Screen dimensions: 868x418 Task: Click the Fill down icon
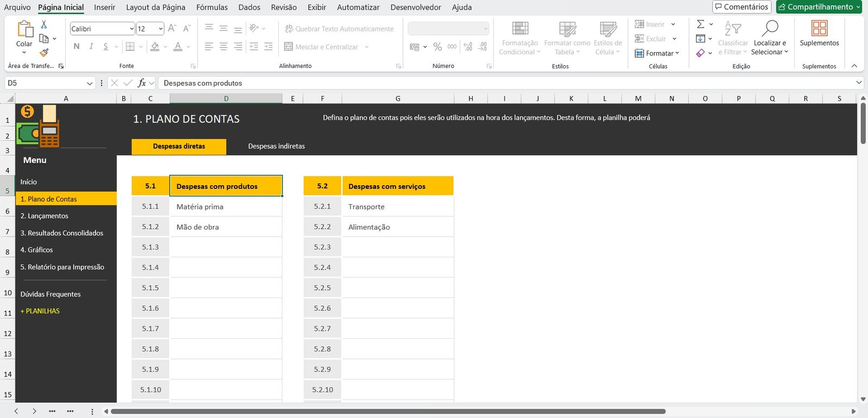click(701, 39)
